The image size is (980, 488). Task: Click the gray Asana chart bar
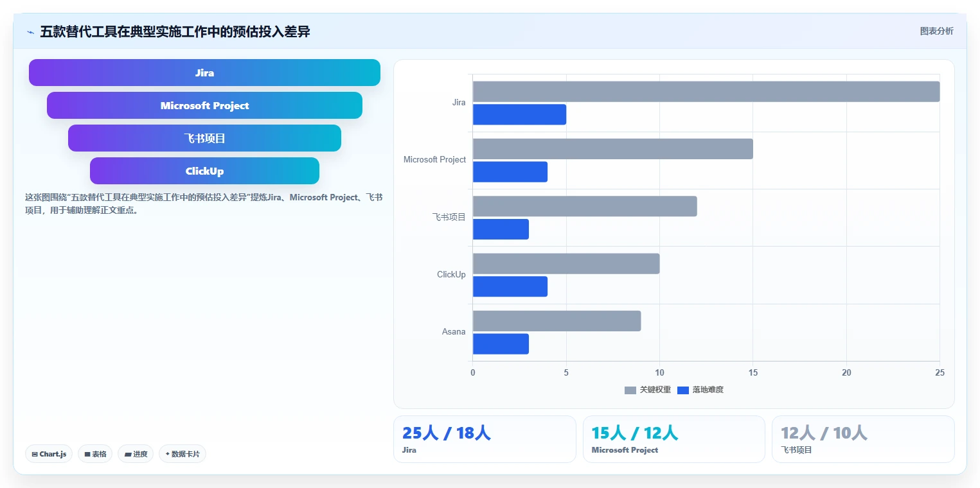(x=557, y=321)
